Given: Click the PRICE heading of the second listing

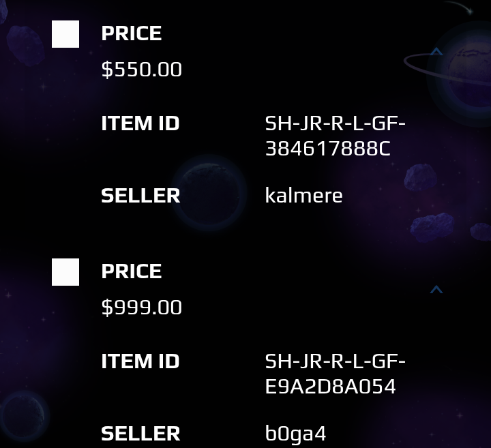Looking at the screenshot, I should point(132,271).
